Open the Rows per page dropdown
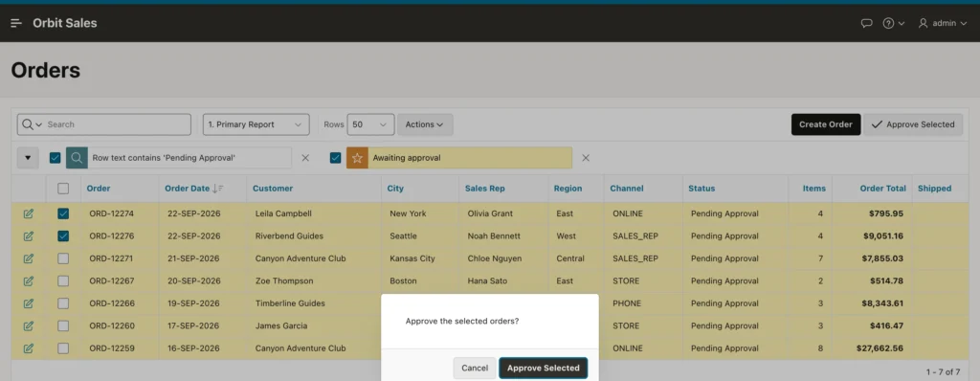 [x=370, y=124]
